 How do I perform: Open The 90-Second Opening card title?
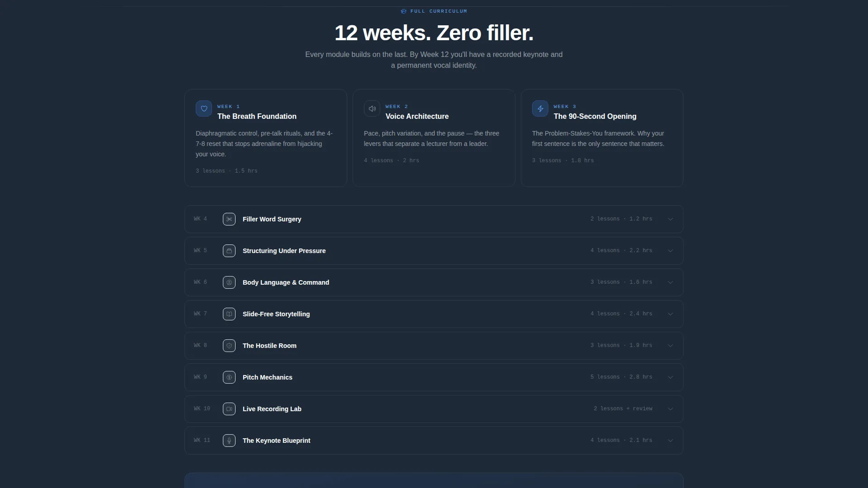[x=595, y=116]
